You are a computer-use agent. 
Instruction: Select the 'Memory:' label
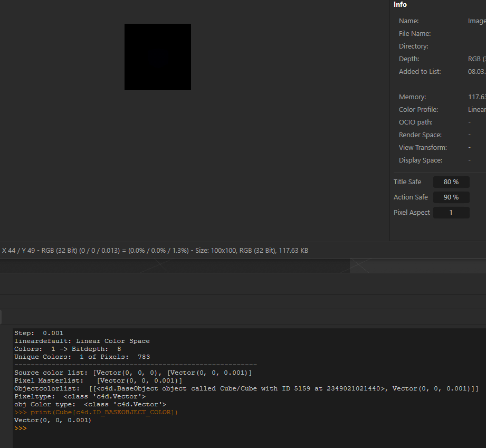pos(412,97)
